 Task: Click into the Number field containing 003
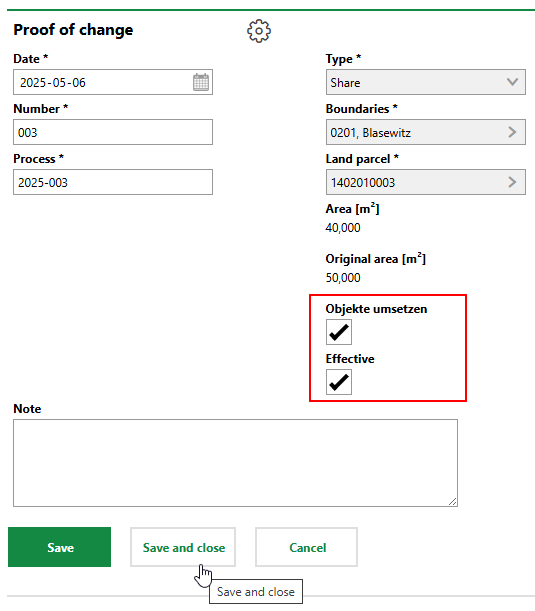point(113,132)
